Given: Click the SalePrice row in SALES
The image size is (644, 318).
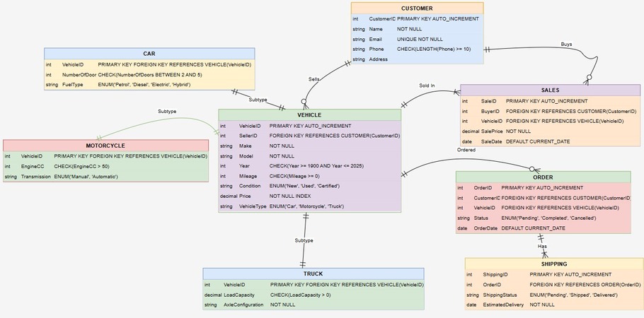Looking at the screenshot, I should (x=550, y=131).
